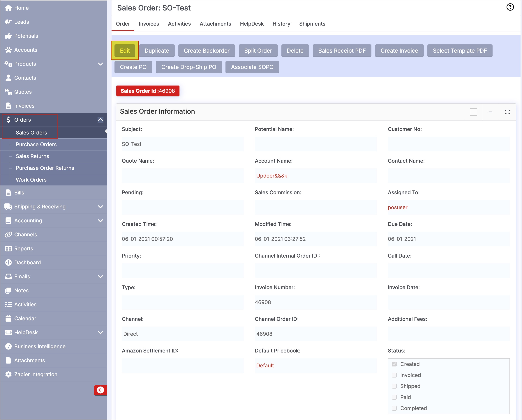
Task: Click the fullscreen icon in Sales Order Information
Action: coord(507,112)
